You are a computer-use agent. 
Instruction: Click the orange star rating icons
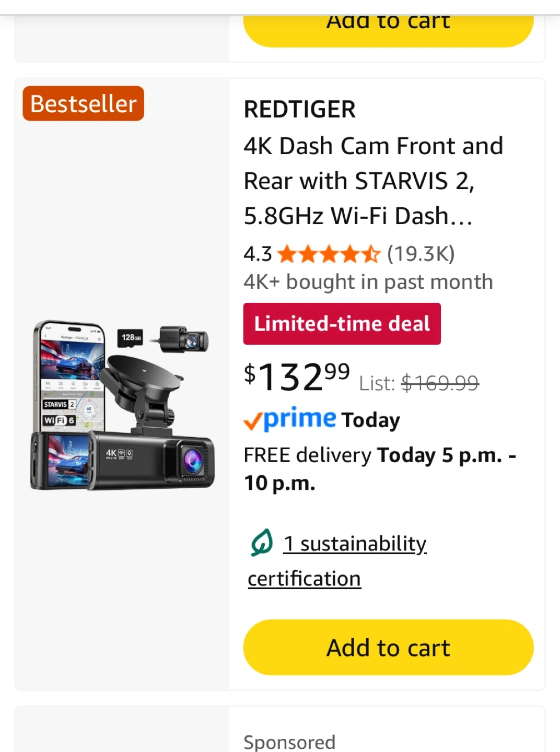[x=329, y=254]
